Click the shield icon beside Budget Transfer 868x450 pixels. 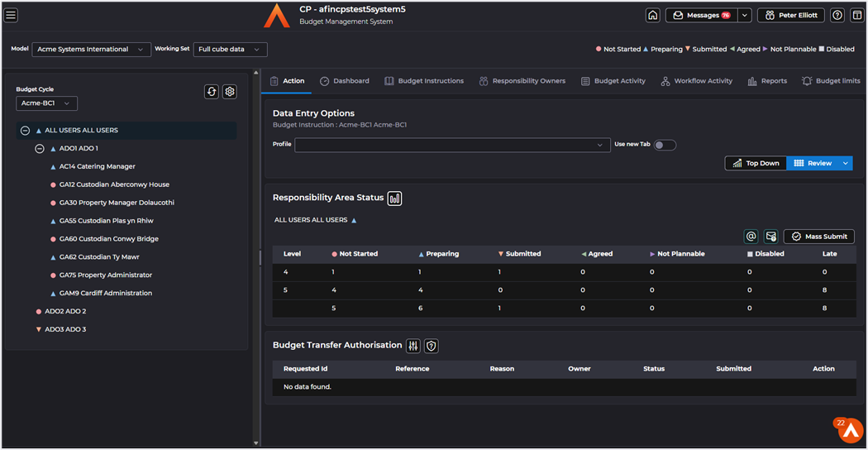[431, 346]
